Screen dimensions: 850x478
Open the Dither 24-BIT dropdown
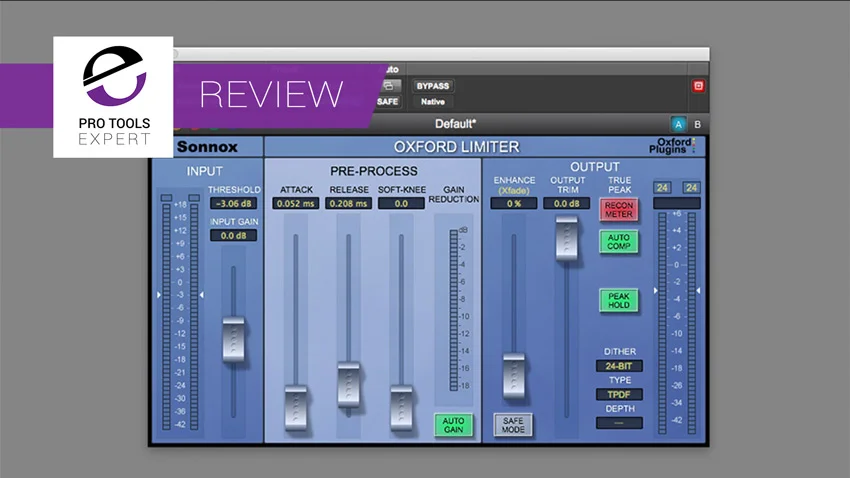click(619, 366)
